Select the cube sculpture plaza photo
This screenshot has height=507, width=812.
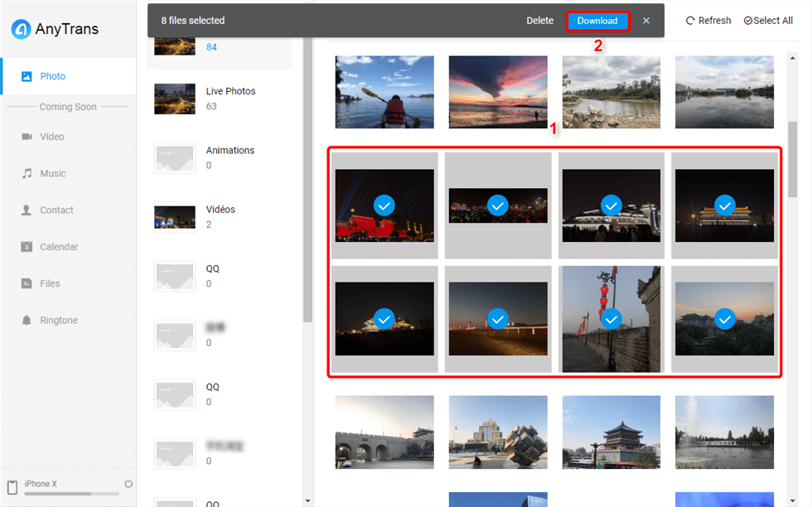498,432
